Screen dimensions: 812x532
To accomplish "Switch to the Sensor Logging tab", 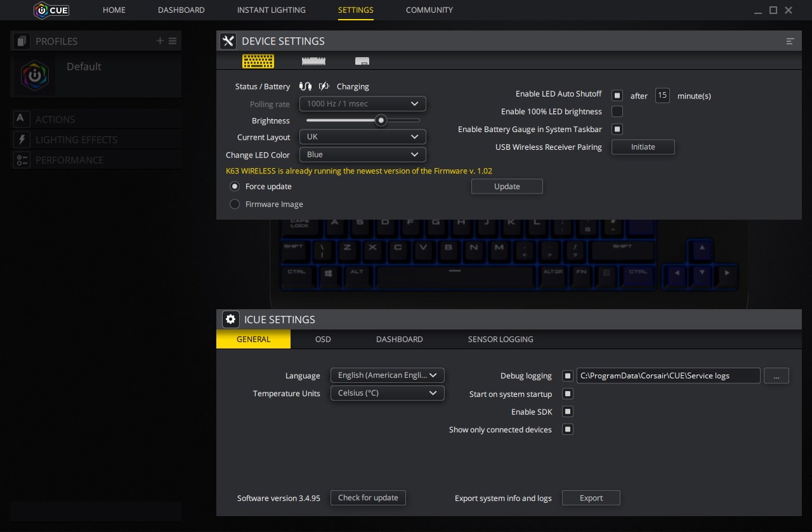I will click(x=500, y=339).
